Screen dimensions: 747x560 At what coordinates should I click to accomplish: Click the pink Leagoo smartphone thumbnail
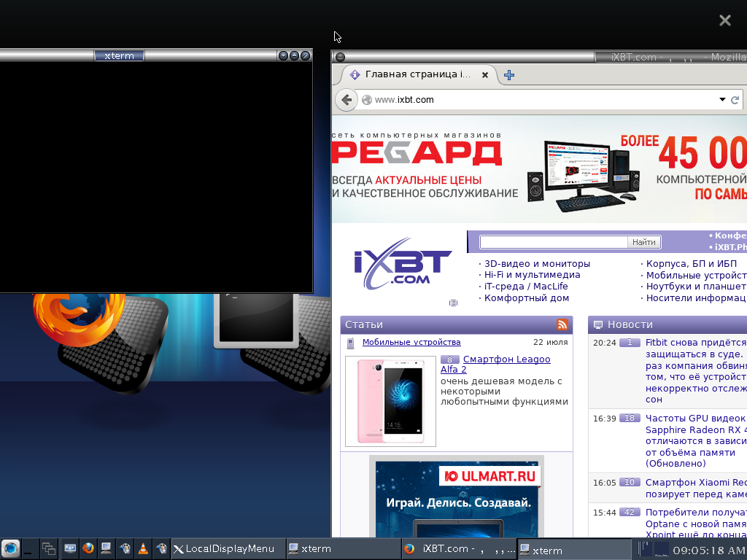coord(391,402)
